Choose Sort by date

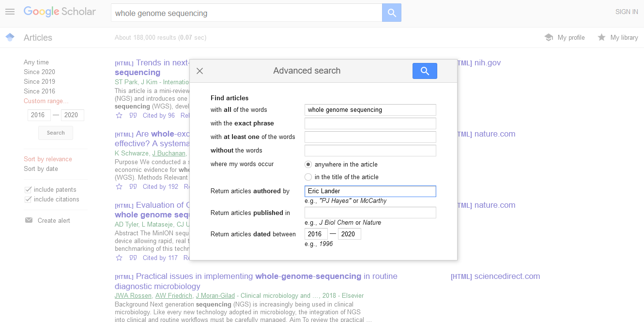pyautogui.click(x=41, y=169)
